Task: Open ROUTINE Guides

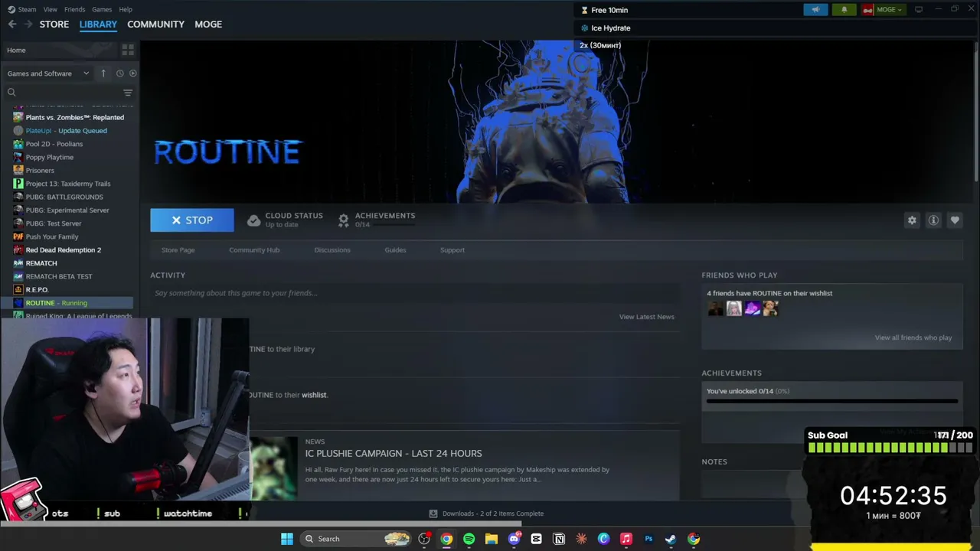Action: 395,250
